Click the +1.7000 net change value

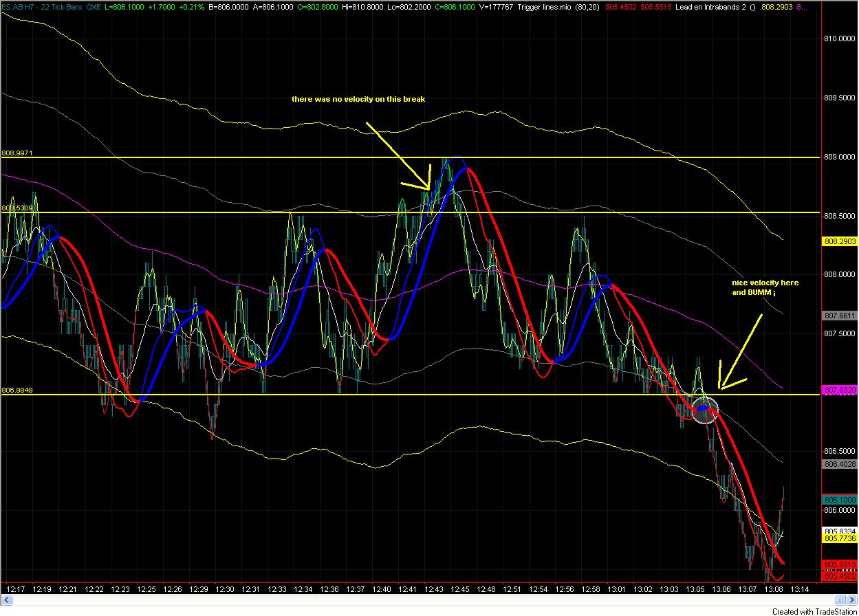tap(163, 6)
